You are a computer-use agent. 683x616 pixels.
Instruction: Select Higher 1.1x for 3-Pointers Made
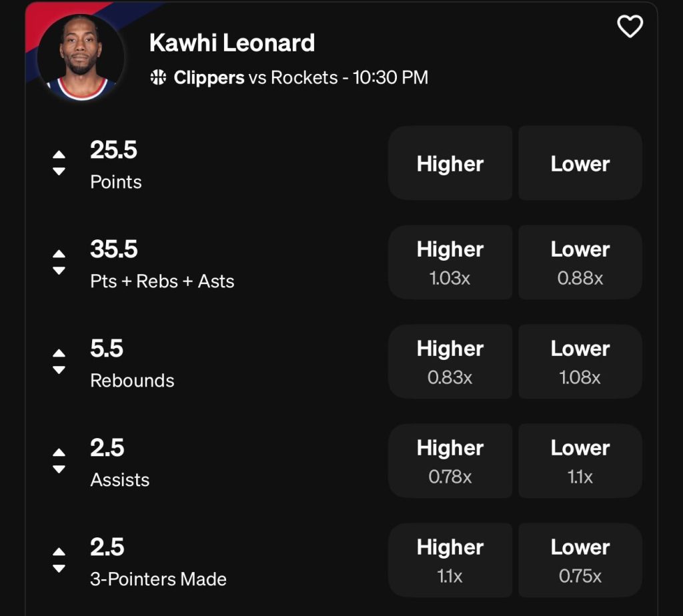[450, 560]
